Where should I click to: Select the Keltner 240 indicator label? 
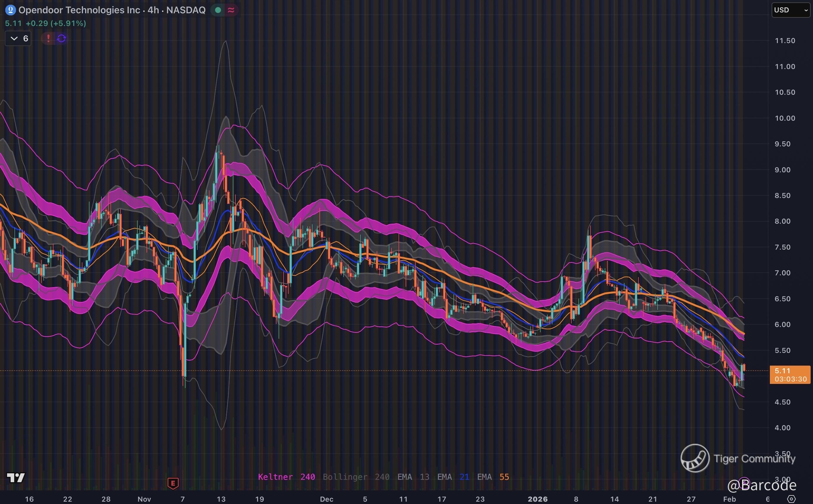click(x=286, y=477)
